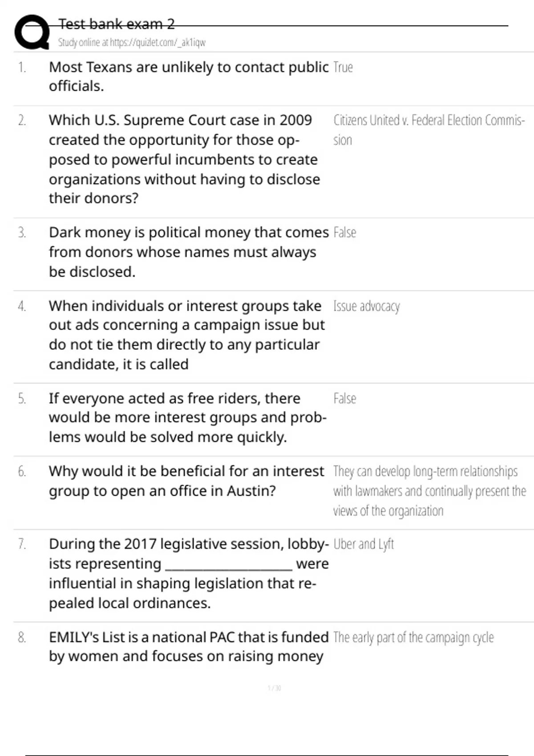534x756 pixels.
Task: Click the Issue advocacy answer
Action: click(367, 306)
